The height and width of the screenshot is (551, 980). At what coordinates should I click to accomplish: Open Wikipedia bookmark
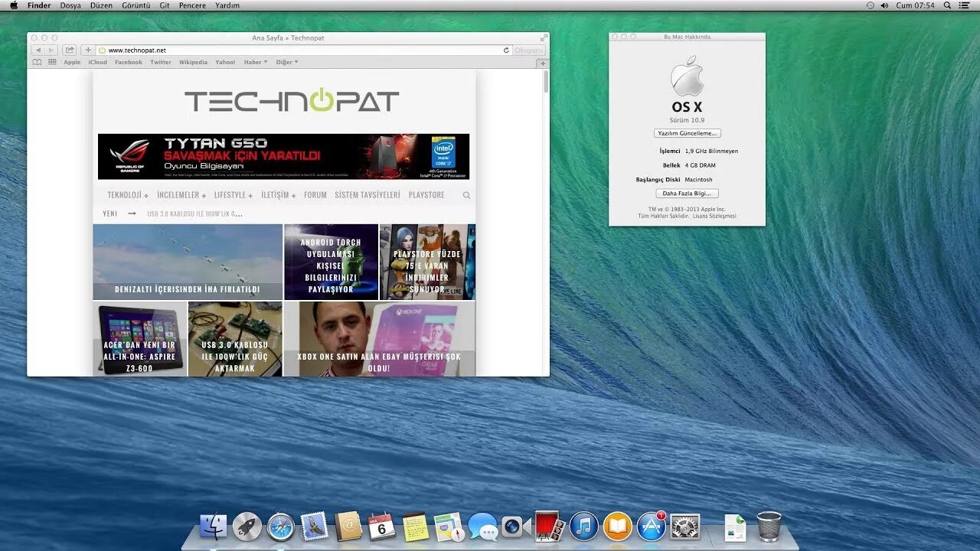click(193, 62)
